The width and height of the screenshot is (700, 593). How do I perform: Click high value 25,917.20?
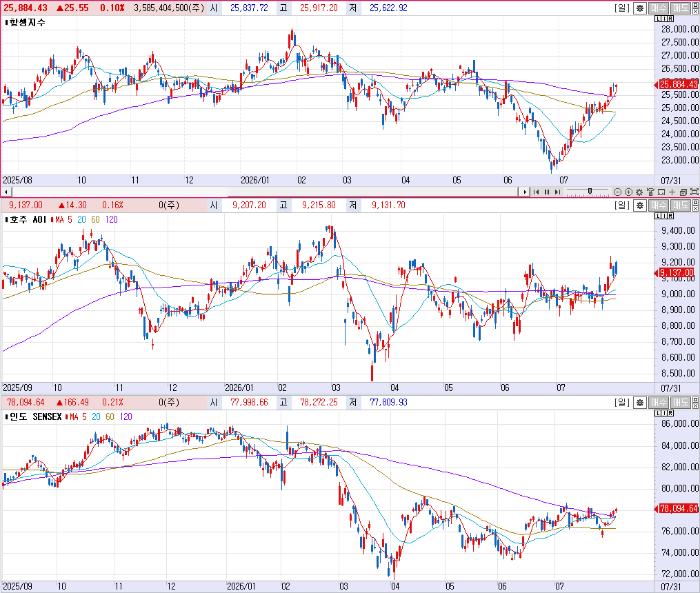[319, 8]
